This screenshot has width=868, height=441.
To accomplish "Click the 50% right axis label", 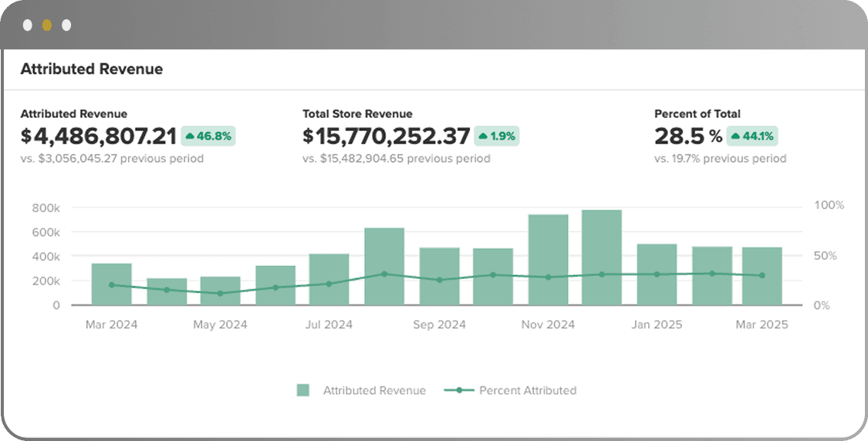I will [x=826, y=256].
